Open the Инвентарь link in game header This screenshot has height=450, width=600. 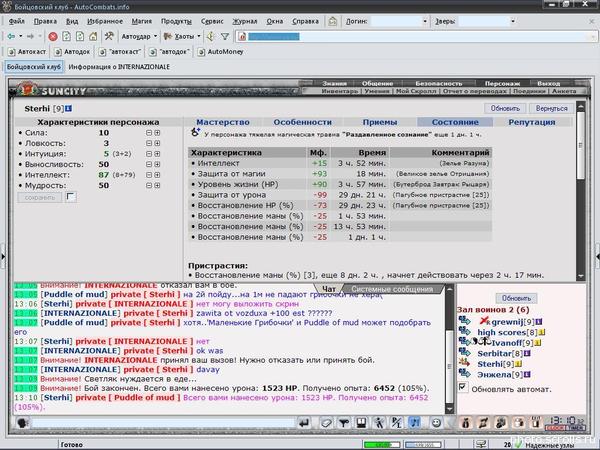pyautogui.click(x=340, y=91)
